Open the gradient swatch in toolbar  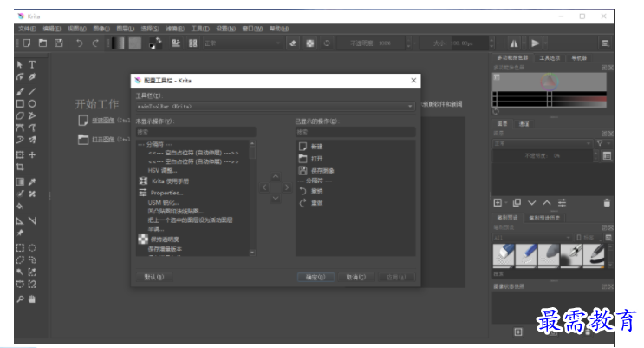click(x=118, y=43)
